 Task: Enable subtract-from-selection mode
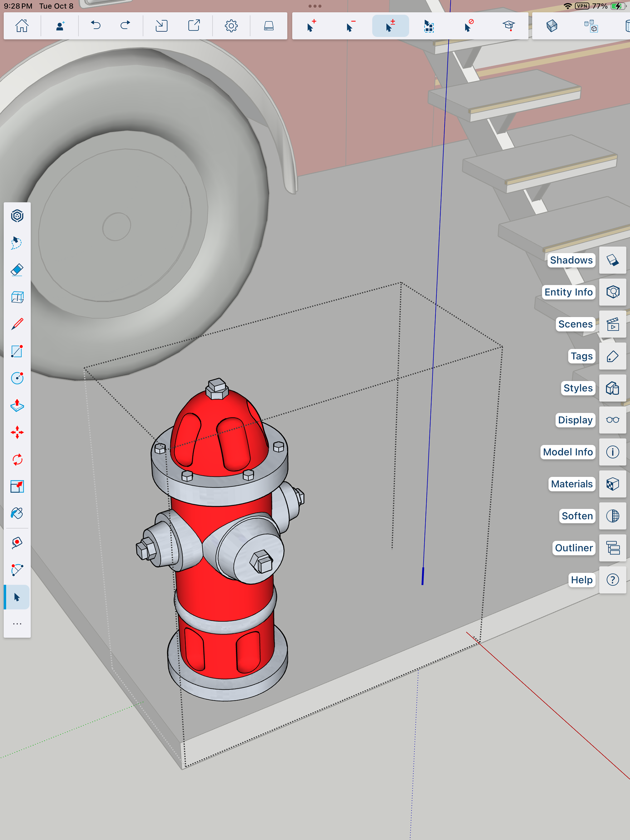(351, 26)
